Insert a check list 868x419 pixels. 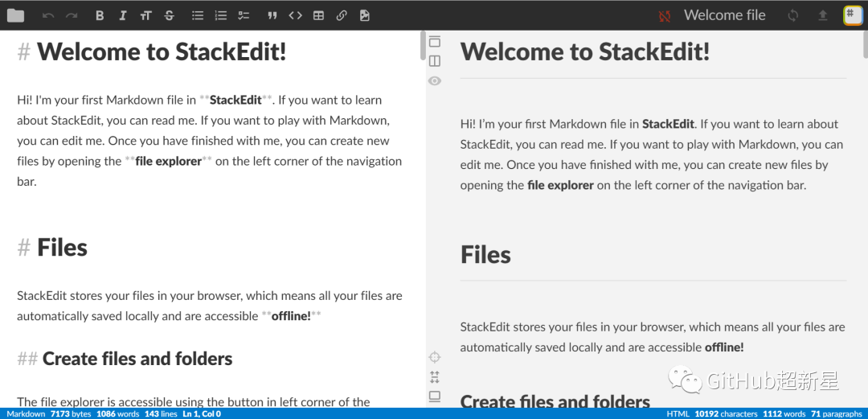point(244,15)
